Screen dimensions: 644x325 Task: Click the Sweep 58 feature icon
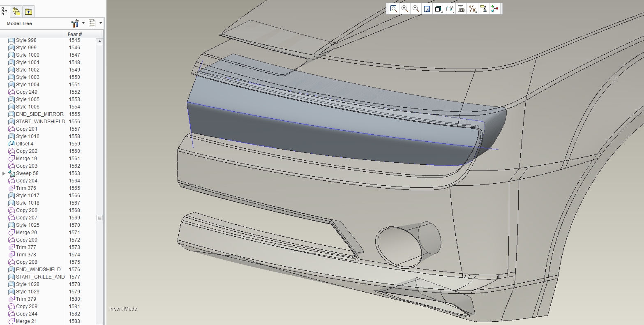12,173
